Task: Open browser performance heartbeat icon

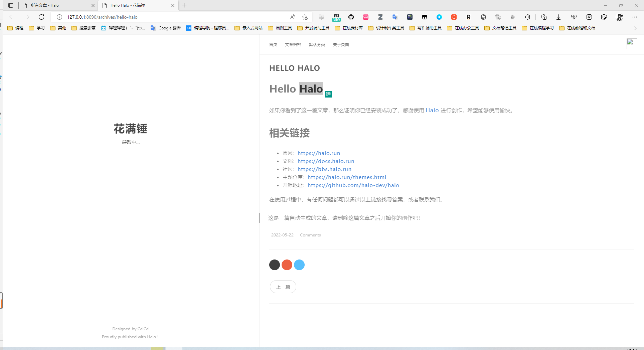Action: click(x=574, y=17)
